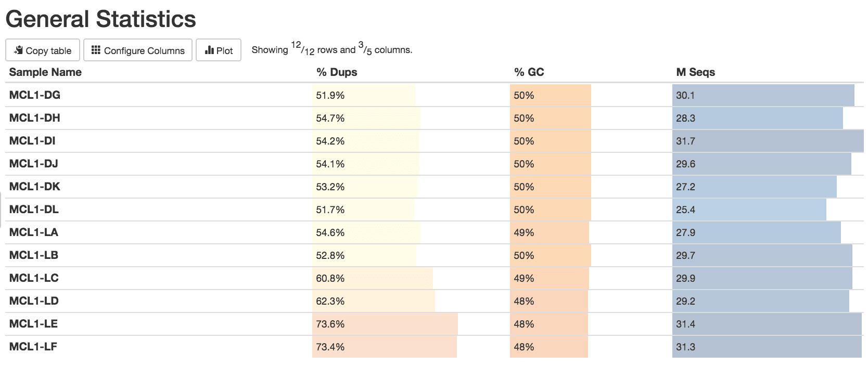Image resolution: width=868 pixels, height=366 pixels.
Task: Click the MCL1-LE sample row name
Action: pos(34,324)
